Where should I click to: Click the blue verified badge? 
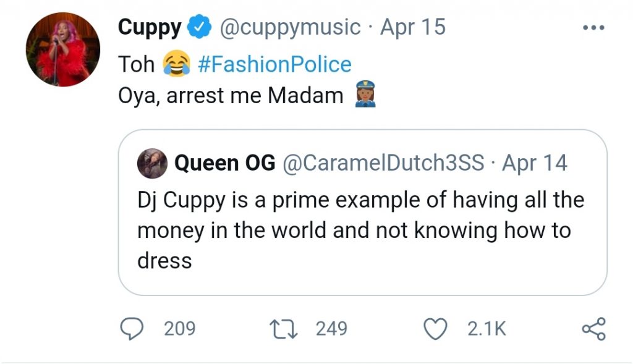coord(199,28)
